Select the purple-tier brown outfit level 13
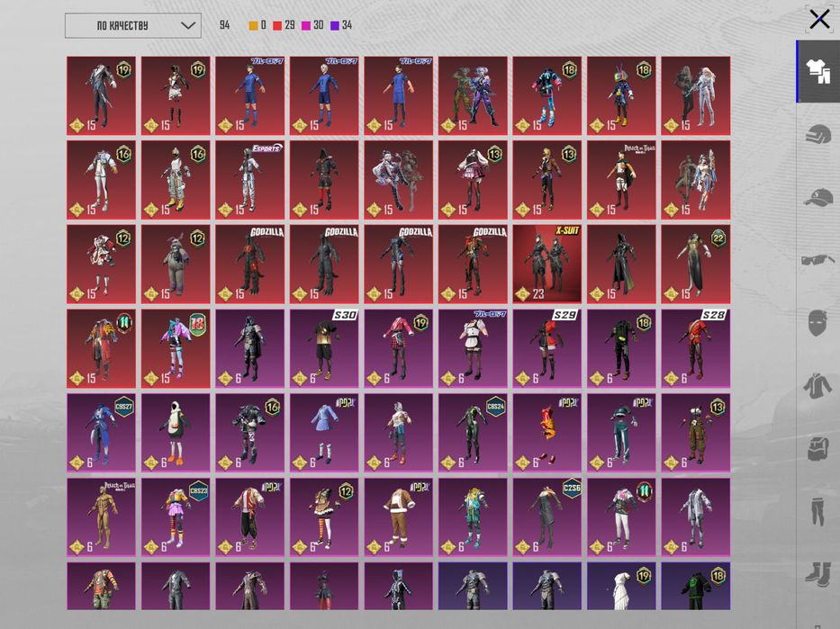Image resolution: width=840 pixels, height=629 pixels. [x=695, y=433]
